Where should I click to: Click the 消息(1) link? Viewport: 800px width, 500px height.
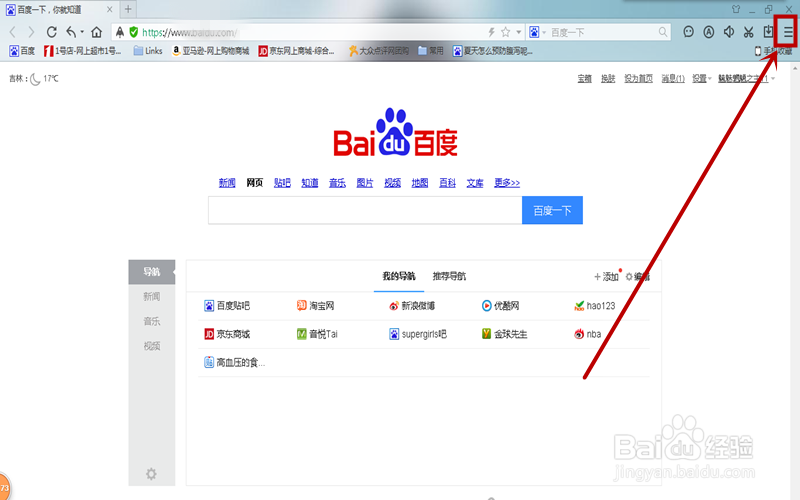tap(673, 79)
